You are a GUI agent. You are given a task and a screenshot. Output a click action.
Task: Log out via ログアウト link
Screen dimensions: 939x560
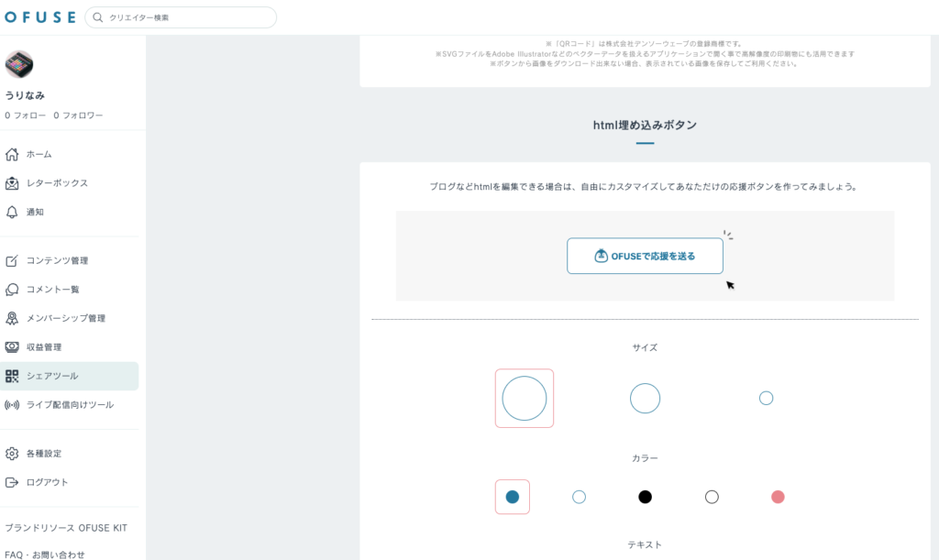tap(47, 482)
